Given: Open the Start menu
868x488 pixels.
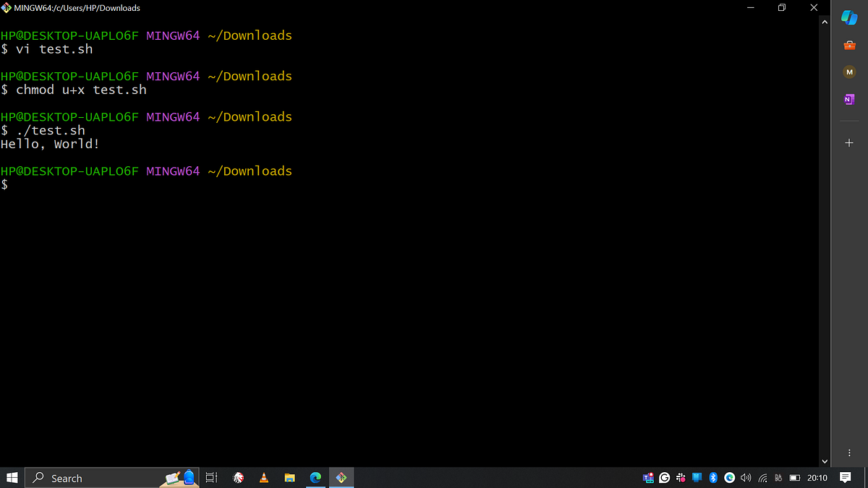Looking at the screenshot, I should (x=12, y=477).
